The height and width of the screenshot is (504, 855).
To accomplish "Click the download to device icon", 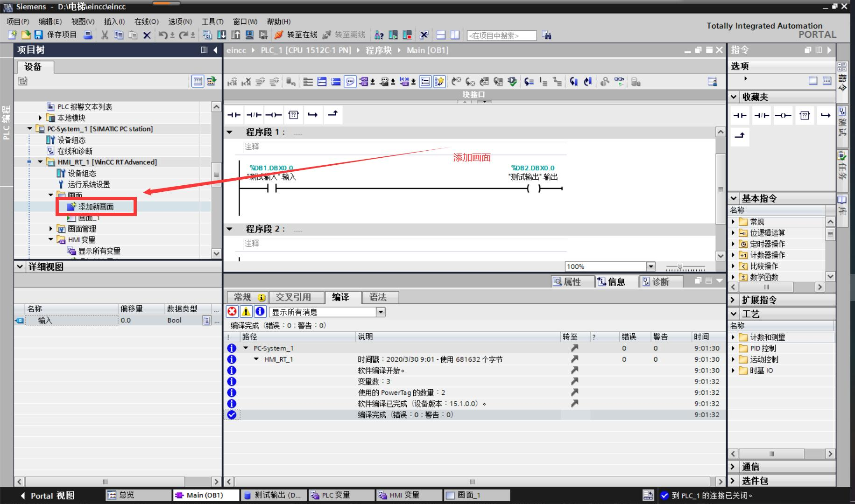I will click(221, 35).
